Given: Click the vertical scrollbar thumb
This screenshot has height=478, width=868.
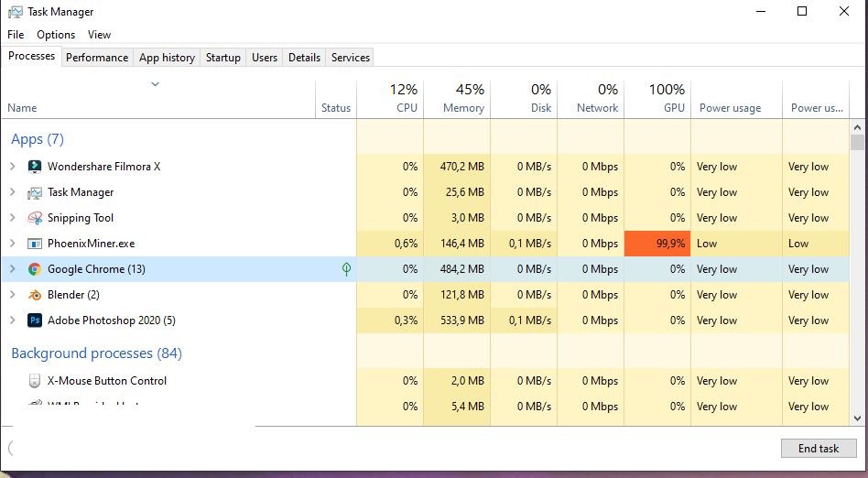Looking at the screenshot, I should click(857, 142).
